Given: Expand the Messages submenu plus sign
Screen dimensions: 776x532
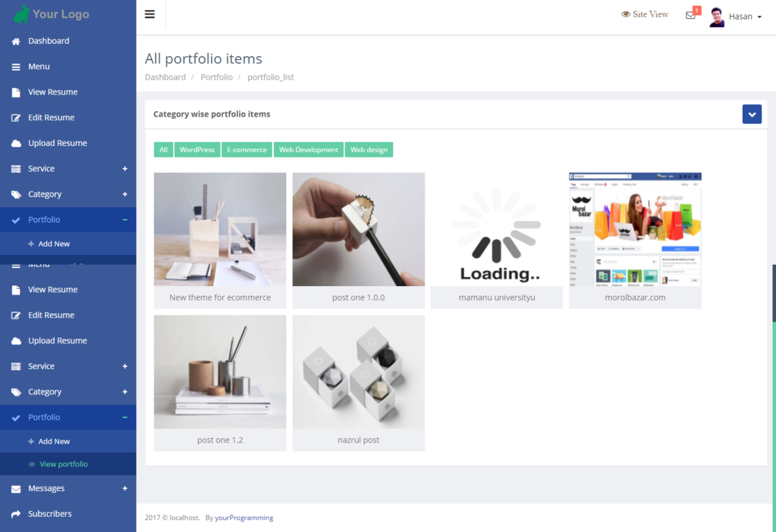Looking at the screenshot, I should (x=125, y=488).
